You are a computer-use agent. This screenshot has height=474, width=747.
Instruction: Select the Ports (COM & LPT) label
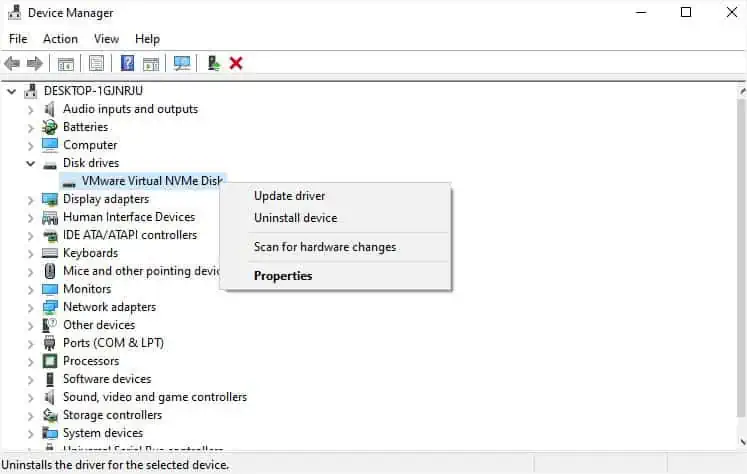[113, 343]
